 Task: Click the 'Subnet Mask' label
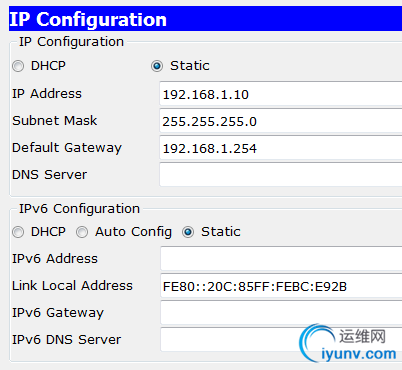pyautogui.click(x=55, y=121)
